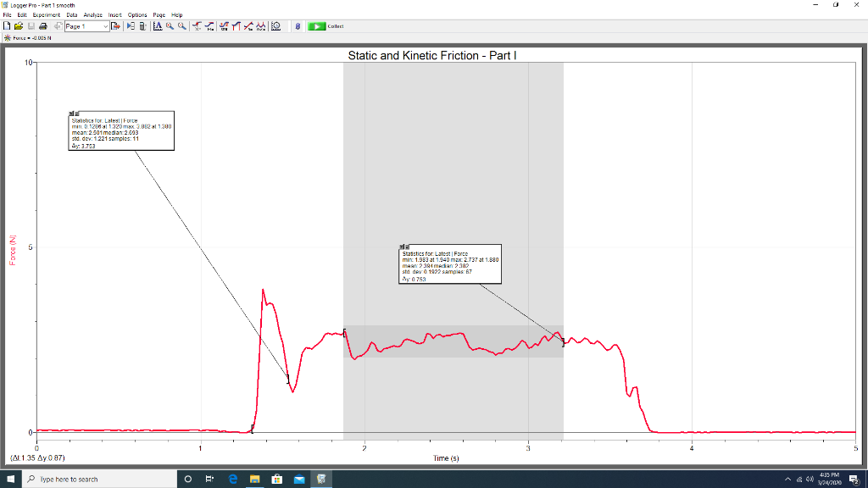Screen dimensions: 868x488
Task: Select the Tangent tool
Action: [x=209, y=25]
